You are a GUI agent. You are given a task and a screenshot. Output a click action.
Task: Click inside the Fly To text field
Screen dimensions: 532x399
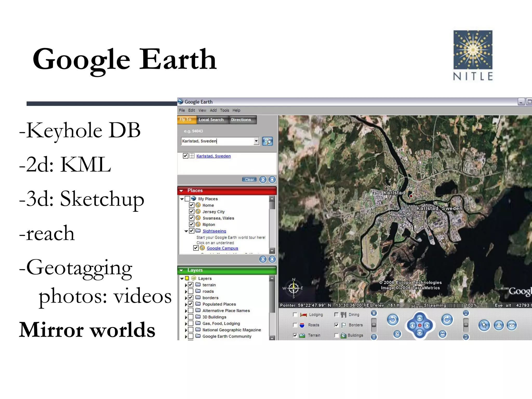tap(217, 141)
